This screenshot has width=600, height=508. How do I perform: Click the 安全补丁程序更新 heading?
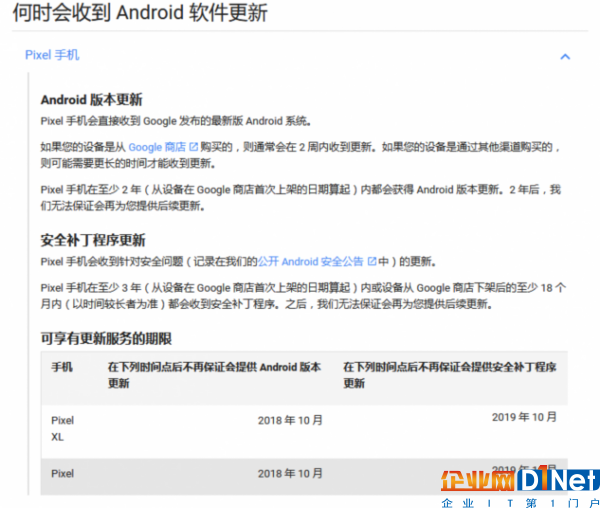[x=93, y=240]
